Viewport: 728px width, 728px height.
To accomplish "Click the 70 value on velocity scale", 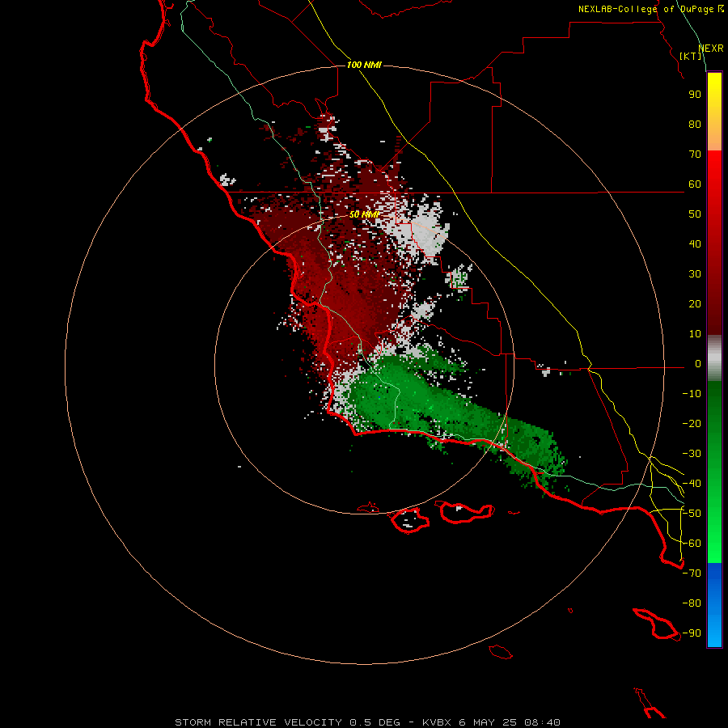I will (x=695, y=154).
